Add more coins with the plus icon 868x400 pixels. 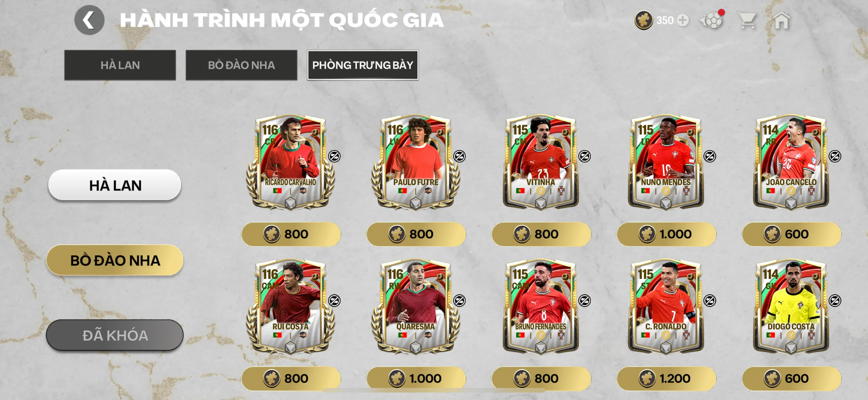(683, 20)
